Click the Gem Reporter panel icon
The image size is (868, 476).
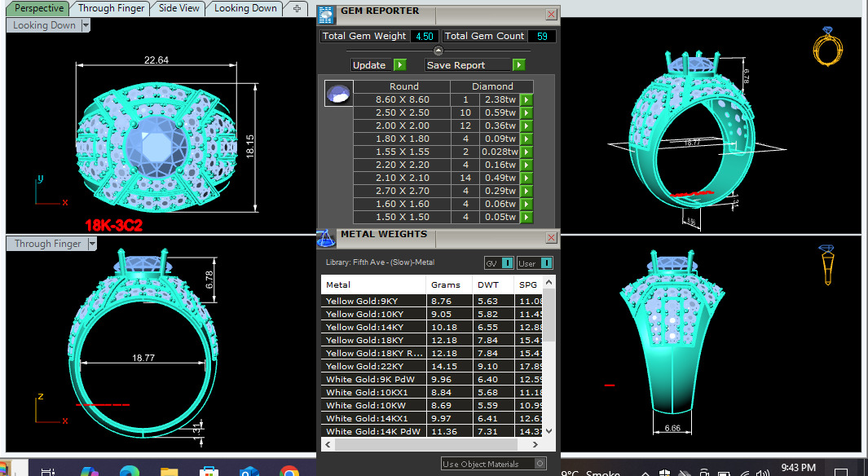(x=326, y=15)
